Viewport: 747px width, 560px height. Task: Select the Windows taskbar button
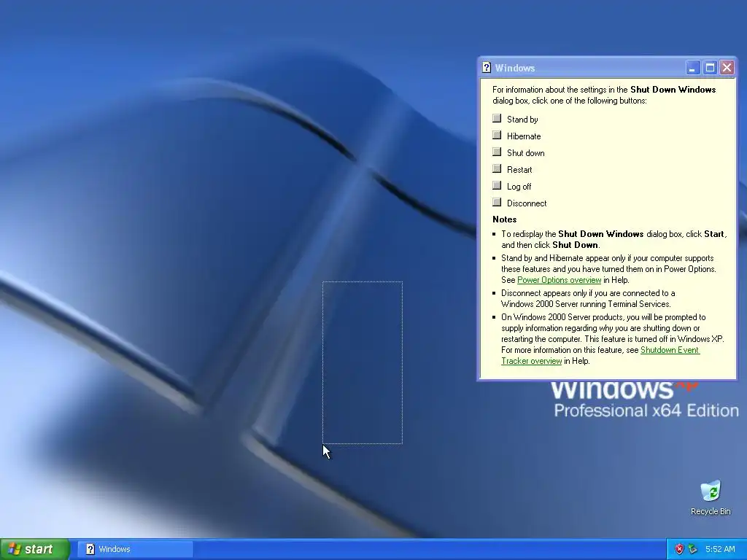coord(135,549)
